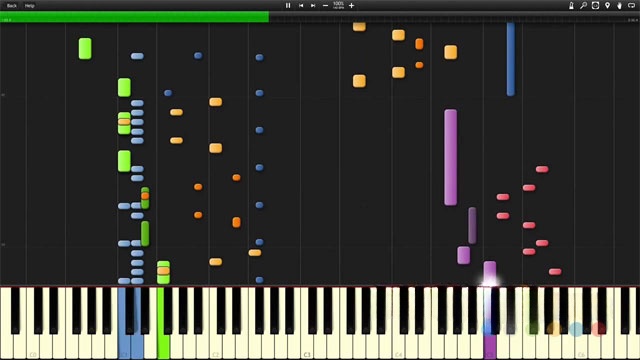This screenshot has height=360, width=640.
Task: Open the Help menu
Action: [29, 6]
